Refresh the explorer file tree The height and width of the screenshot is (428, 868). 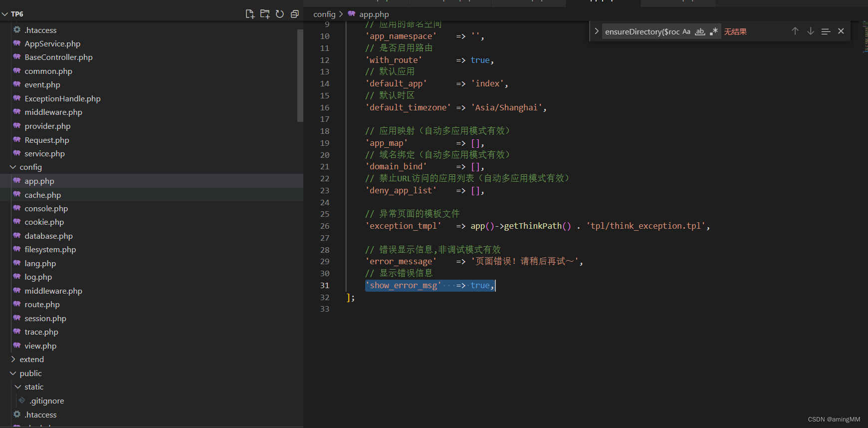coord(280,14)
